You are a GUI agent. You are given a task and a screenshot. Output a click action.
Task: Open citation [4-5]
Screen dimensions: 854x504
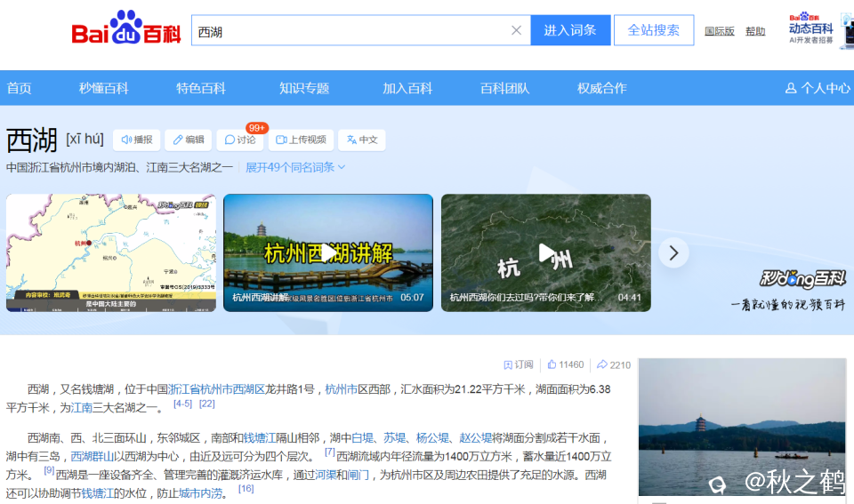coord(182,404)
